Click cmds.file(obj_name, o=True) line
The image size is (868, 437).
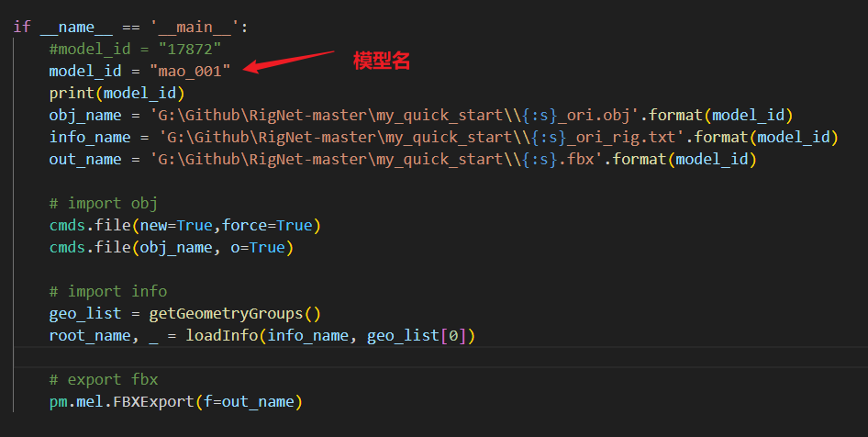[x=171, y=248]
